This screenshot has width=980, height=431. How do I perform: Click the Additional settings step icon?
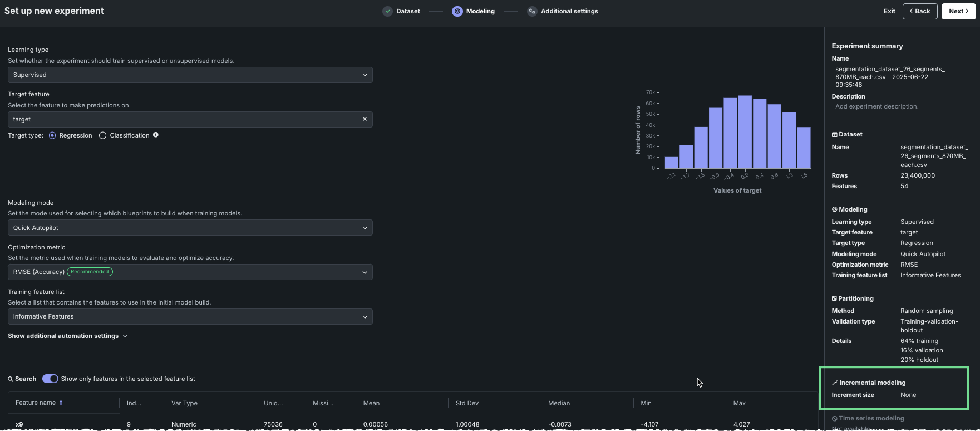pos(532,11)
